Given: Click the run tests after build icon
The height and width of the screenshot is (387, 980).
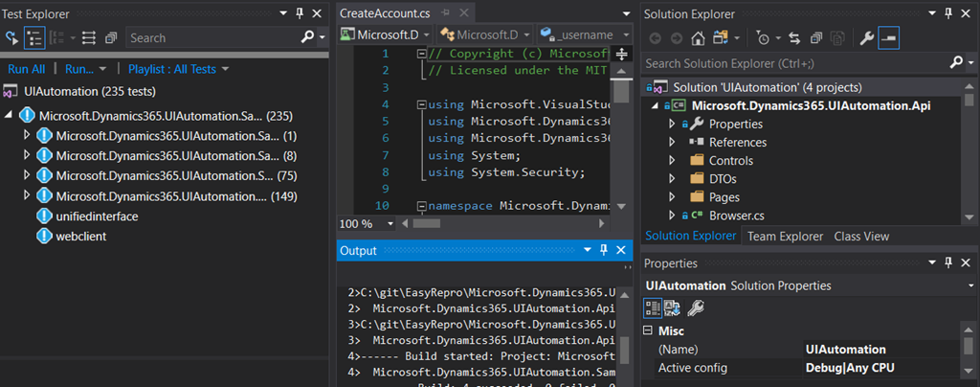Looking at the screenshot, I should pyautogui.click(x=11, y=37).
